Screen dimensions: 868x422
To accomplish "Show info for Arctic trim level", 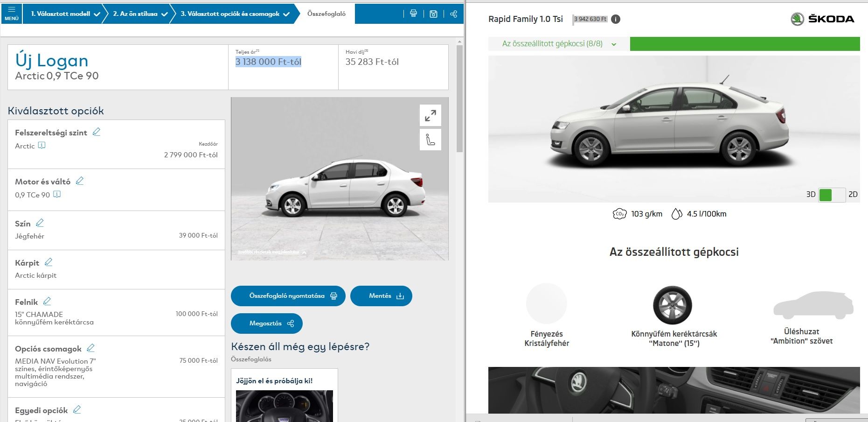I will (x=42, y=145).
